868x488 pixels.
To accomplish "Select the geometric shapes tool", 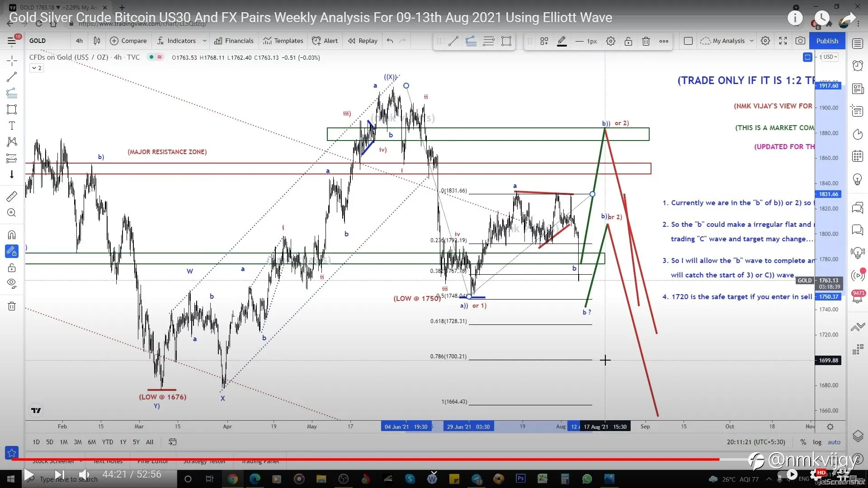I will pos(12,109).
